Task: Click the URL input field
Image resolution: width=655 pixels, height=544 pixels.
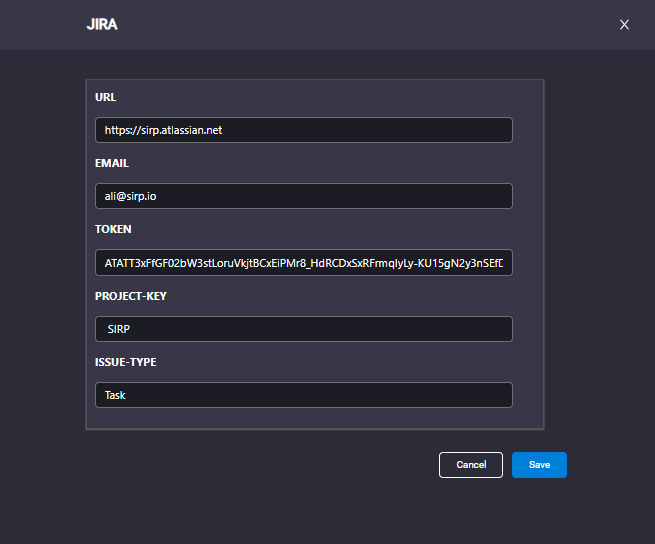Action: (x=304, y=130)
